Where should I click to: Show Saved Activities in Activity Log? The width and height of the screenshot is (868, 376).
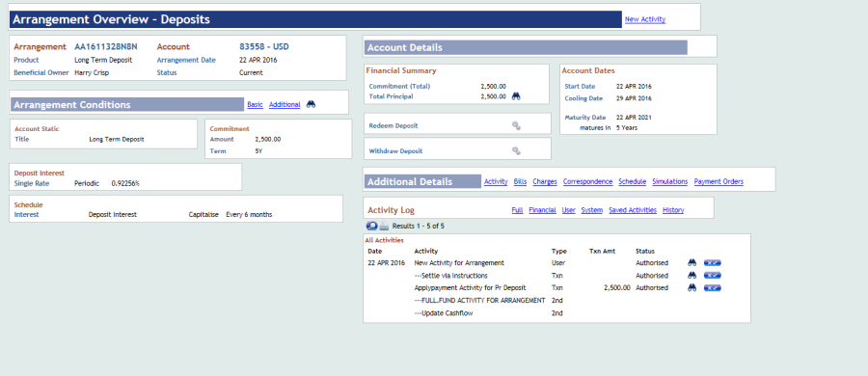pyautogui.click(x=633, y=210)
